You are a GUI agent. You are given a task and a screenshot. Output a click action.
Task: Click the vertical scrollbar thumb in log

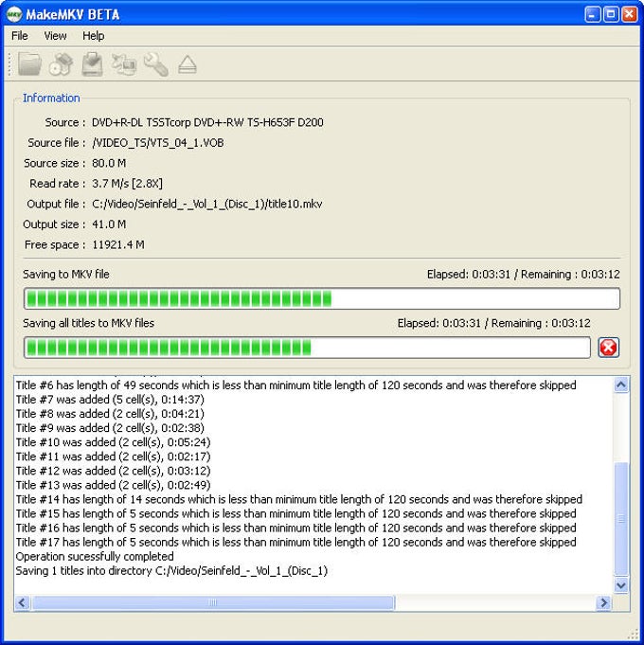click(621, 518)
